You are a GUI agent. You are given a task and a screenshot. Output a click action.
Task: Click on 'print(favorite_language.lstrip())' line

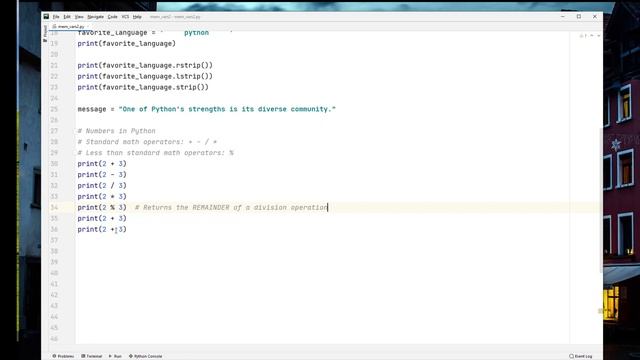point(145,76)
